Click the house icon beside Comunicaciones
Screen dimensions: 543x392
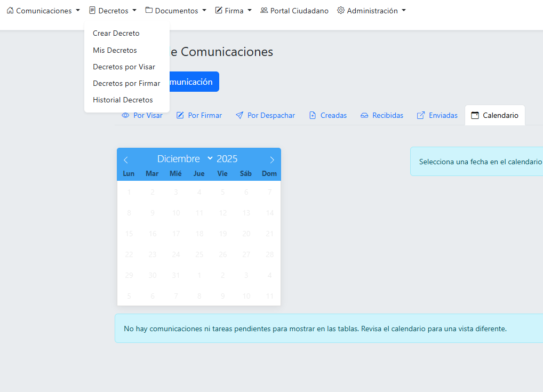(x=10, y=10)
